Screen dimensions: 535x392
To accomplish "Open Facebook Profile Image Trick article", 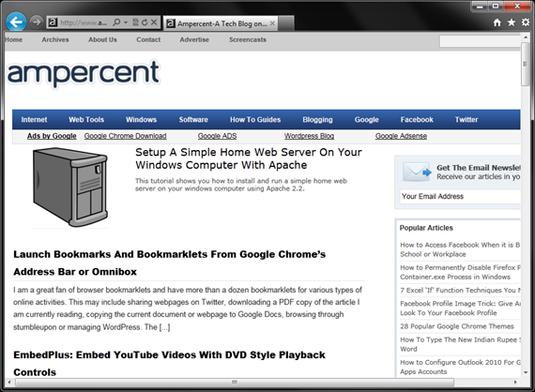I will point(460,309).
